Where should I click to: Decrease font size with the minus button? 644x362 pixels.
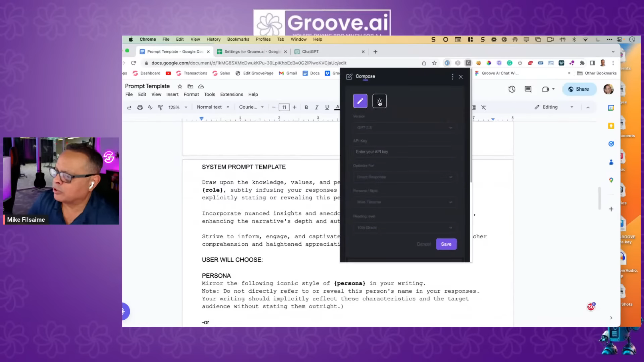click(x=274, y=107)
